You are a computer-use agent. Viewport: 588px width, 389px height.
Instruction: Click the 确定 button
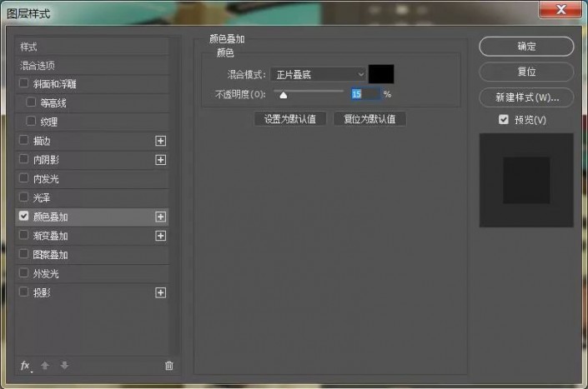coord(526,47)
